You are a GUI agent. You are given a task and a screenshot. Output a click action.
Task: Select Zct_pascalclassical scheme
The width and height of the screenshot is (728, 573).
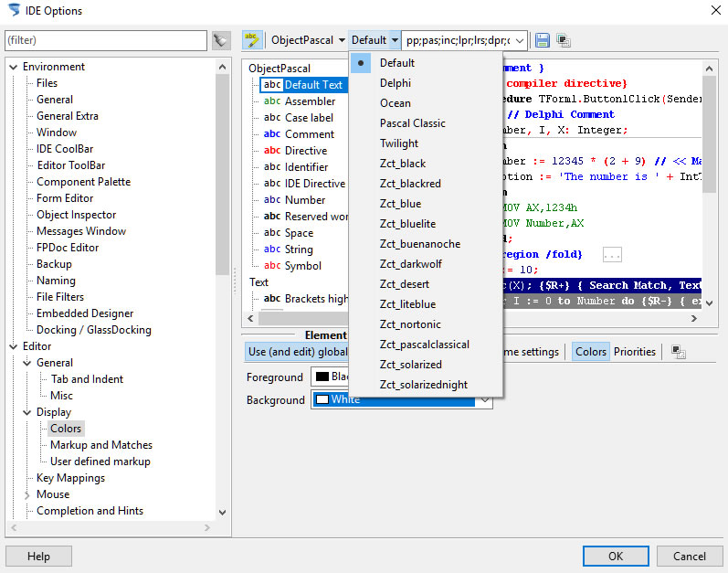[x=425, y=345]
